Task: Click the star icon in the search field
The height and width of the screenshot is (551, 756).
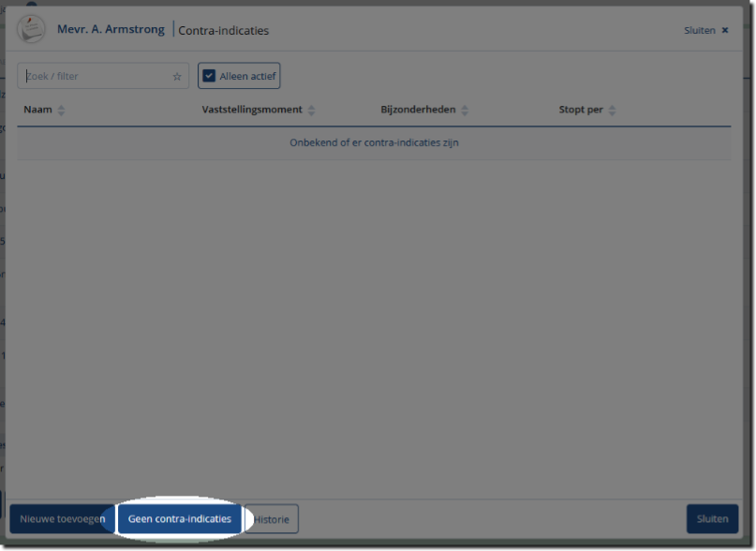Action: coord(177,77)
